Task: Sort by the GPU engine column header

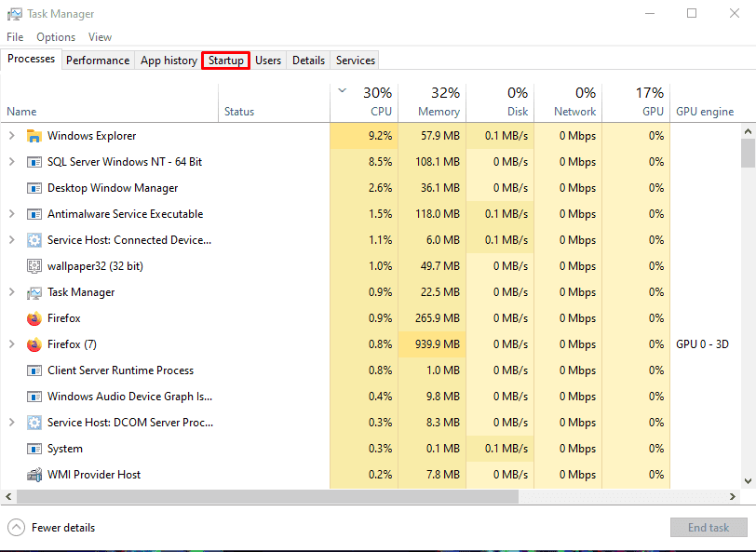Action: [x=705, y=103]
